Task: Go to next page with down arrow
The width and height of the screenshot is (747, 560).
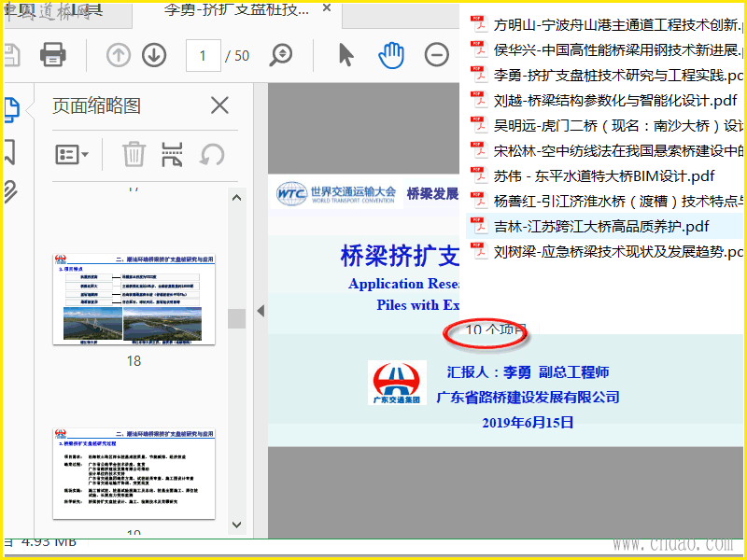Action: pos(154,55)
